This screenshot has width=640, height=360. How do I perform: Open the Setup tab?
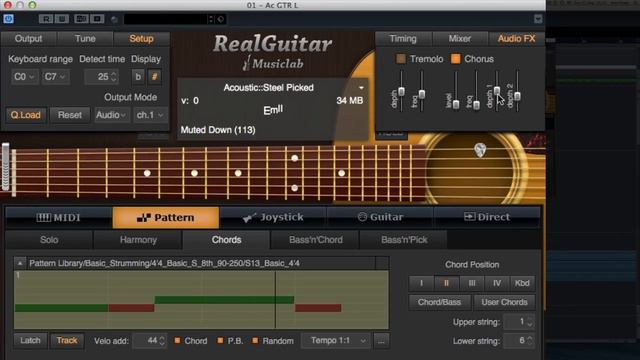pos(141,39)
